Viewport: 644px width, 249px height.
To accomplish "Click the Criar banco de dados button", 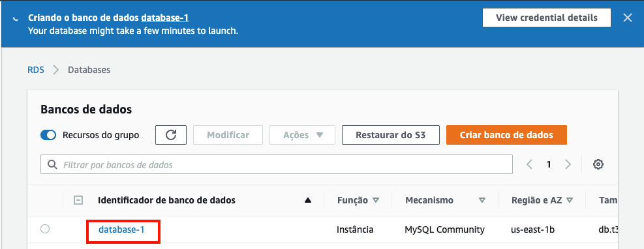I will tap(506, 135).
